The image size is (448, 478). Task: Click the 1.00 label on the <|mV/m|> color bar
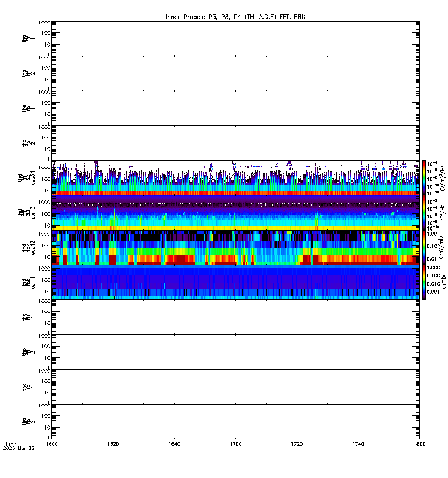[x=432, y=234]
